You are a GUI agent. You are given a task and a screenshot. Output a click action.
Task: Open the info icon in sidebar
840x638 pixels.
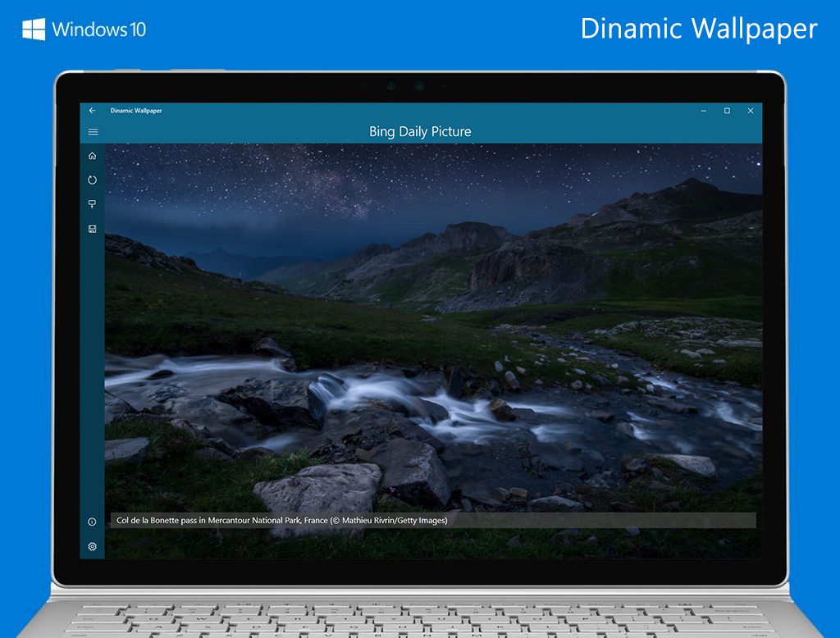pos(92,522)
